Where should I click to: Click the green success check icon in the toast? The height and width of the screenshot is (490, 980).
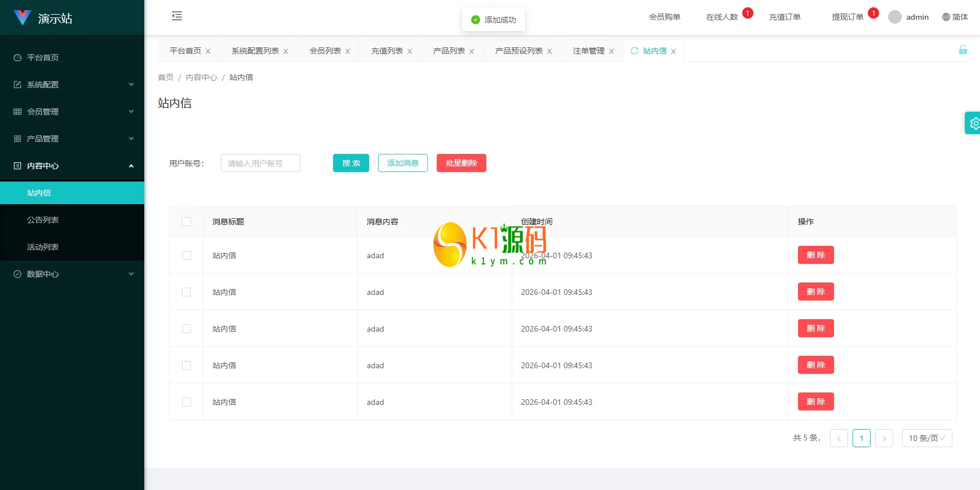click(476, 20)
